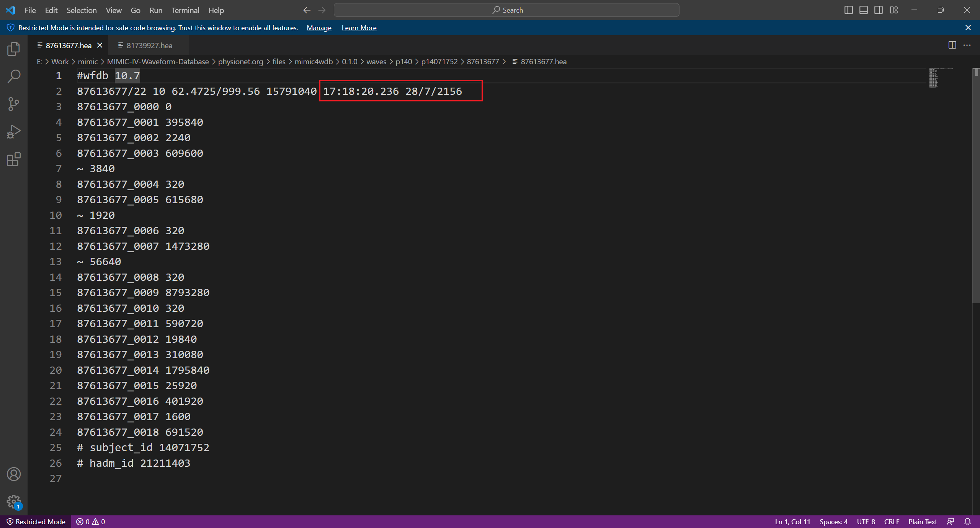Toggle the primary side bar layout button
Image resolution: width=980 pixels, height=528 pixels.
coord(848,10)
